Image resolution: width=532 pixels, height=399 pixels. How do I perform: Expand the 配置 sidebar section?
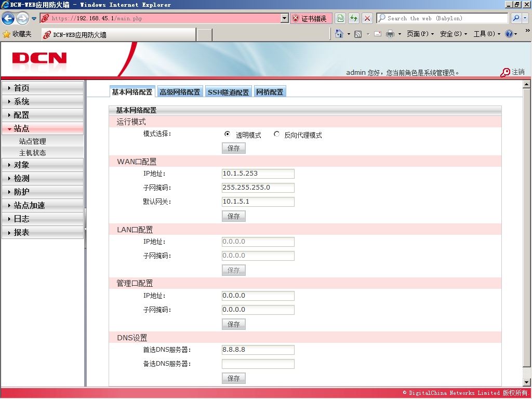(43, 115)
